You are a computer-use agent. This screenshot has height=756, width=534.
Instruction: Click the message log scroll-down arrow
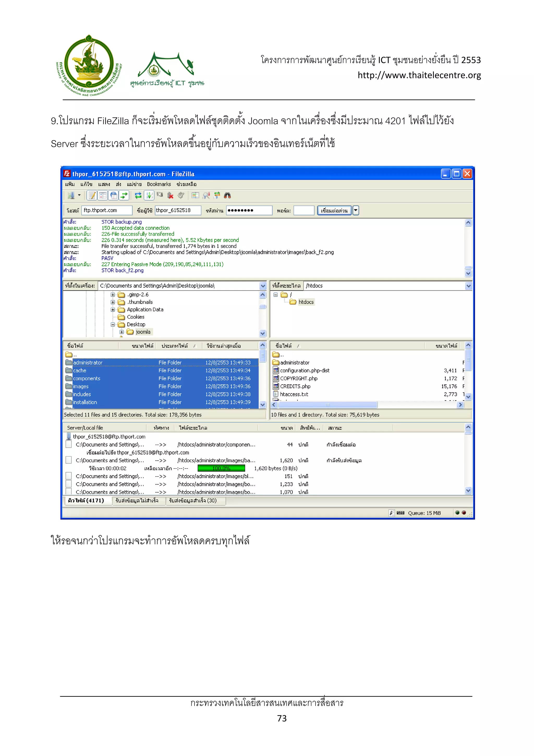(469, 273)
